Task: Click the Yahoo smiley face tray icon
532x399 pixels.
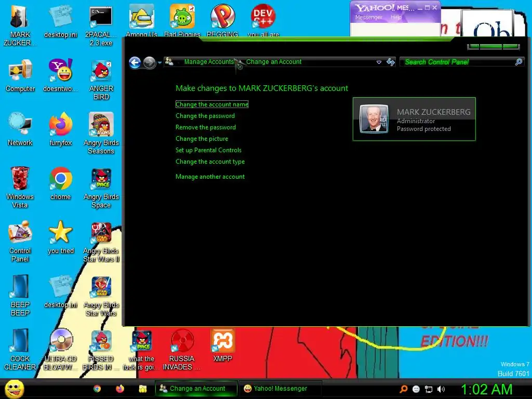Action: coord(416,389)
